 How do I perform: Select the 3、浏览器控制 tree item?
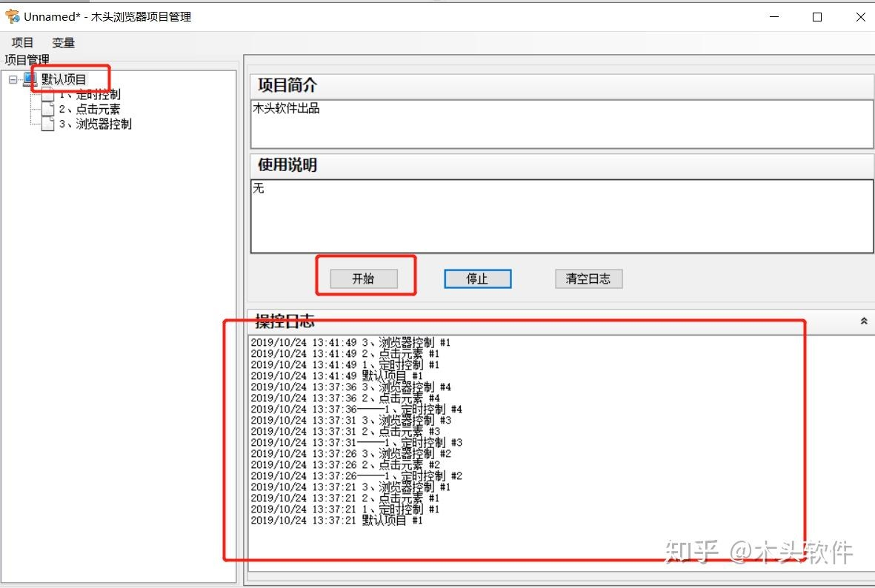[95, 124]
